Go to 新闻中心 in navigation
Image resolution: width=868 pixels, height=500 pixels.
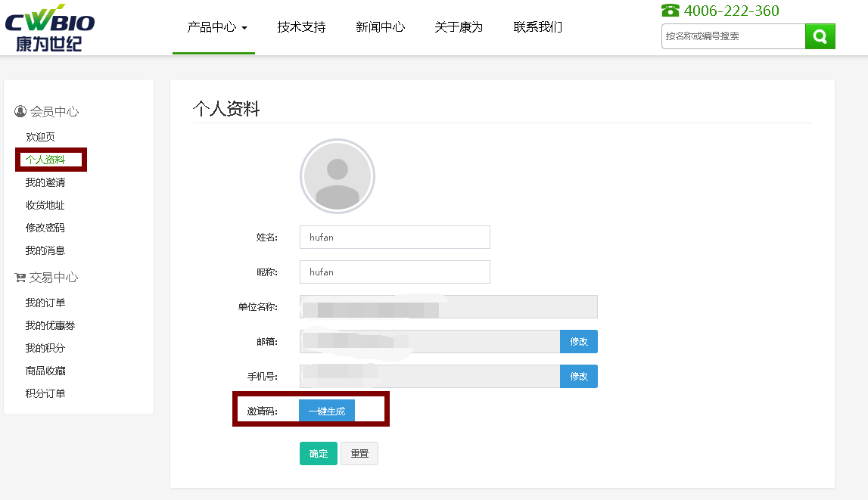[380, 27]
